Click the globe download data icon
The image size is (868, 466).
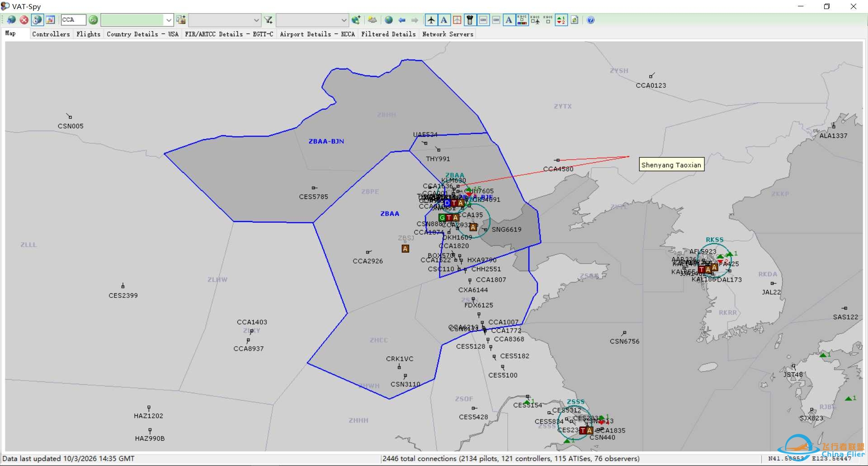pyautogui.click(x=11, y=20)
